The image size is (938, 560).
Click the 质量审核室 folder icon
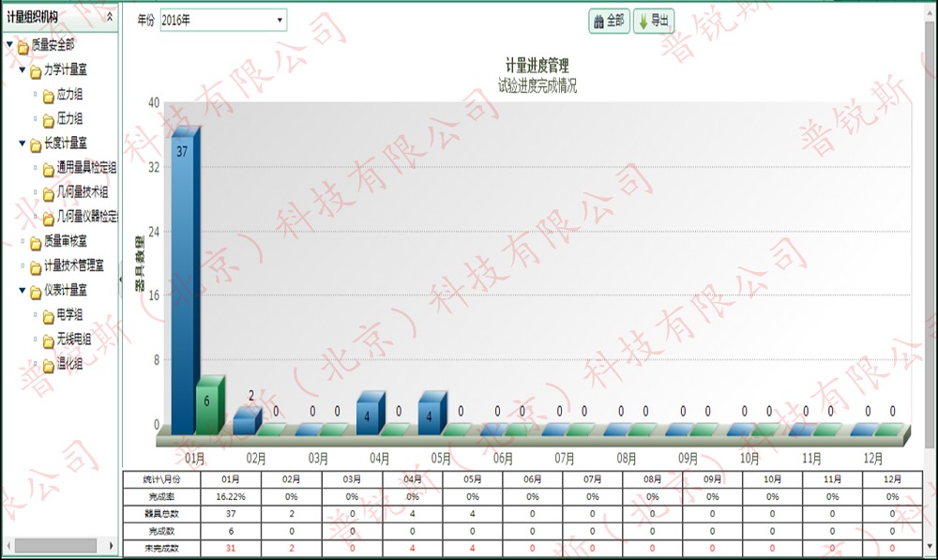click(36, 242)
